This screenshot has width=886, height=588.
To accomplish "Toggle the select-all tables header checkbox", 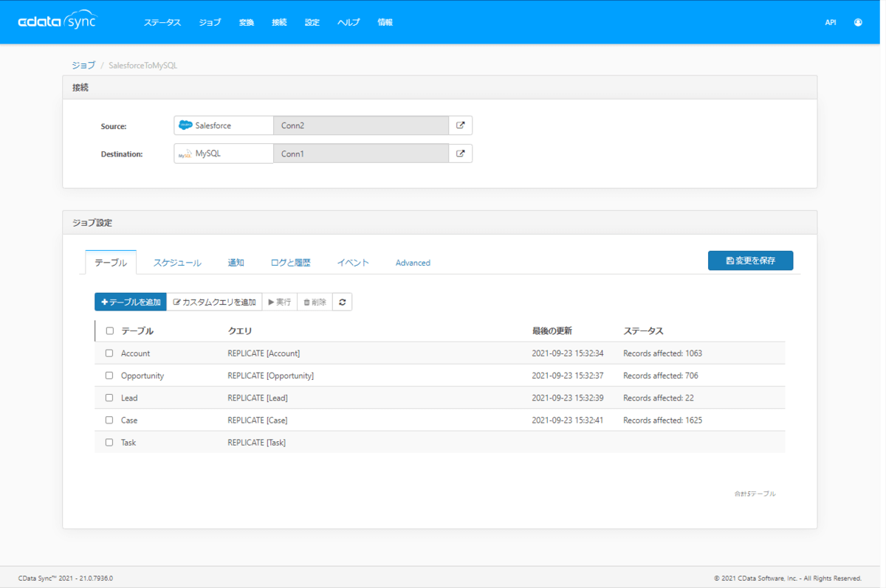I will (110, 331).
